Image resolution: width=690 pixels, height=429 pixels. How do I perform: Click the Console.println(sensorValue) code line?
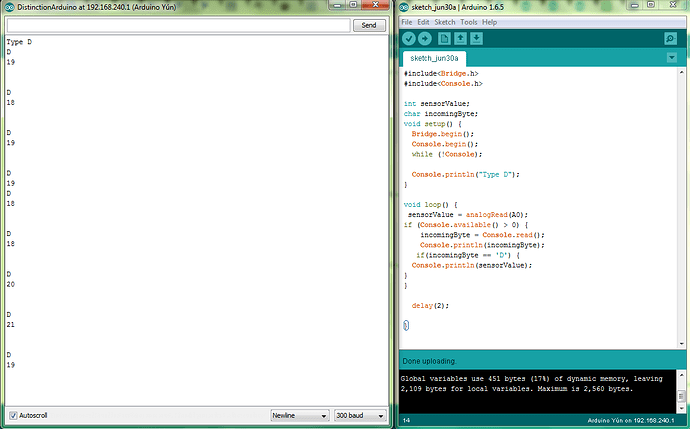(472, 265)
